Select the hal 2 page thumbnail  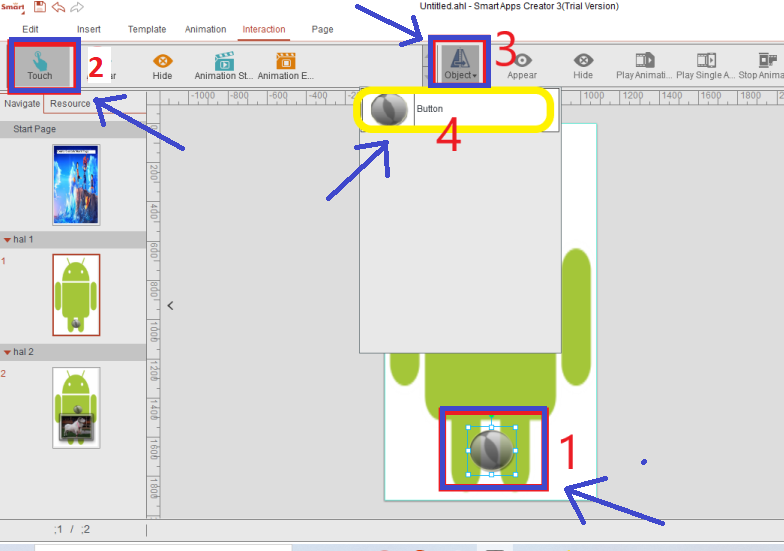click(x=76, y=408)
